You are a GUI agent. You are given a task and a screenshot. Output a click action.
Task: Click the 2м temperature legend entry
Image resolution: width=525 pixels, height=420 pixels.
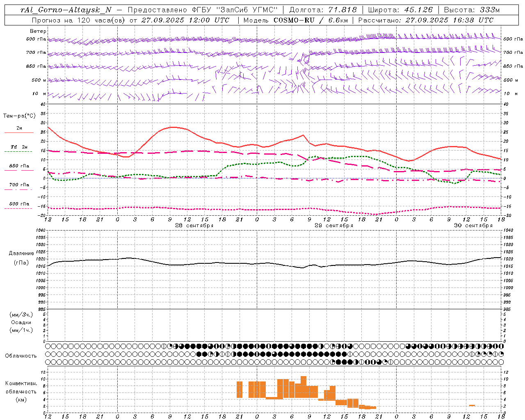(x=19, y=128)
